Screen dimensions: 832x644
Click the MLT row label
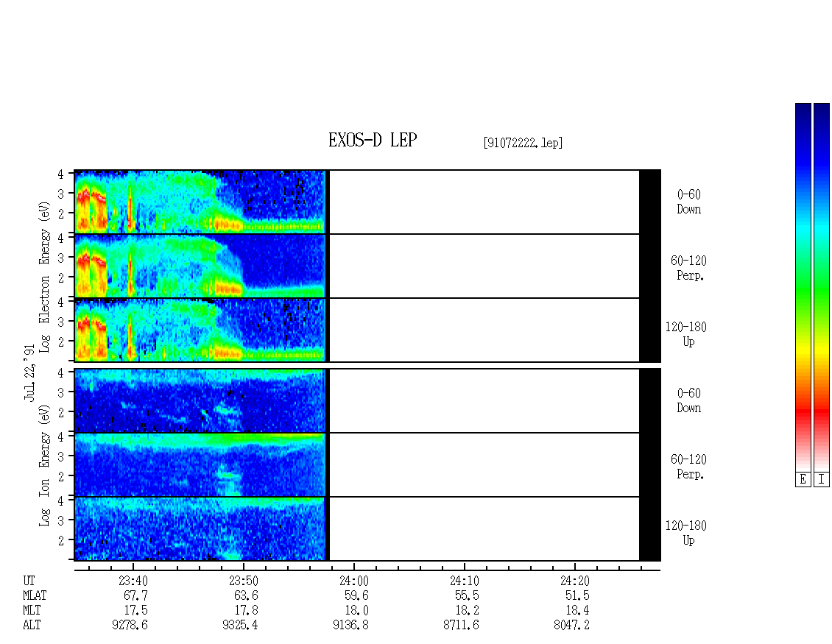[x=32, y=611]
